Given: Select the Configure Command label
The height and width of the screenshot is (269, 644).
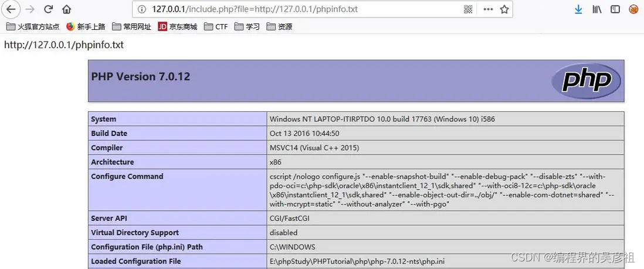Looking at the screenshot, I should point(127,176).
